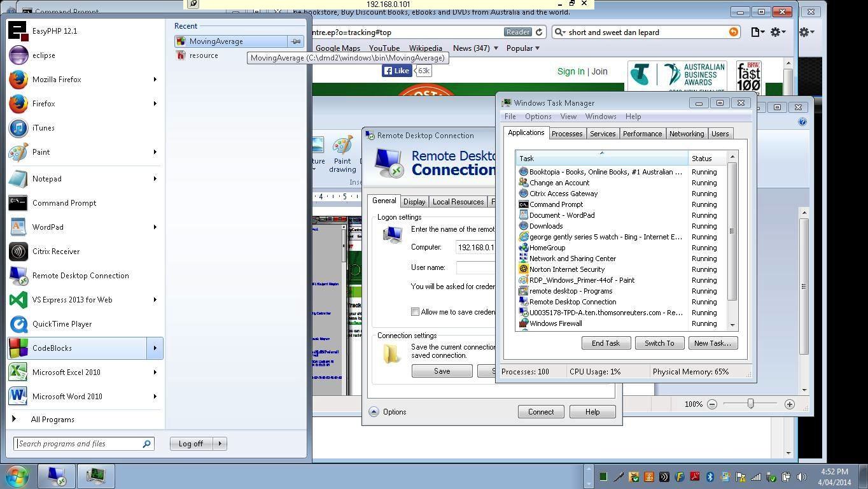Open Remote Desktop taskbar button
The height and width of the screenshot is (489, 868).
pyautogui.click(x=55, y=476)
